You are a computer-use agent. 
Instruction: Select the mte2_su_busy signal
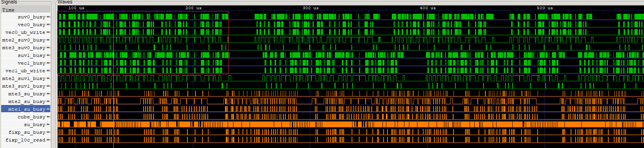point(25,101)
